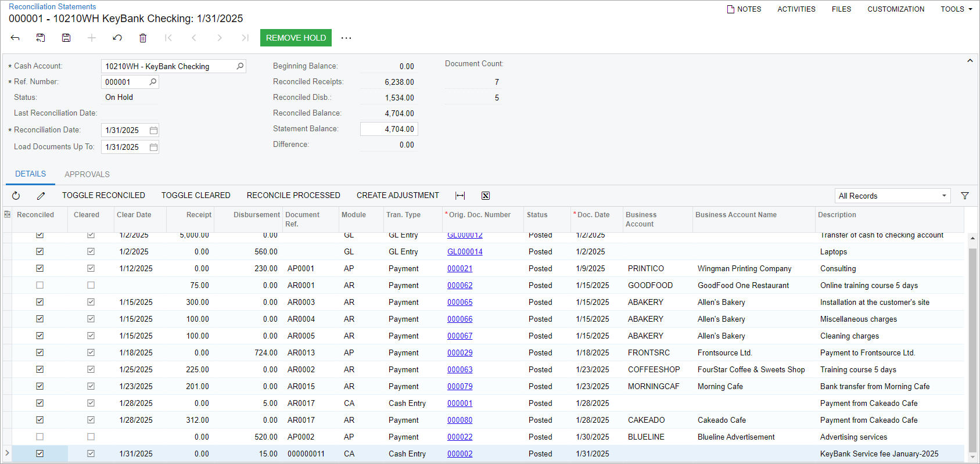Viewport: 980px width, 464px height.
Task: Click the Delete trash can icon
Action: pyautogui.click(x=143, y=38)
